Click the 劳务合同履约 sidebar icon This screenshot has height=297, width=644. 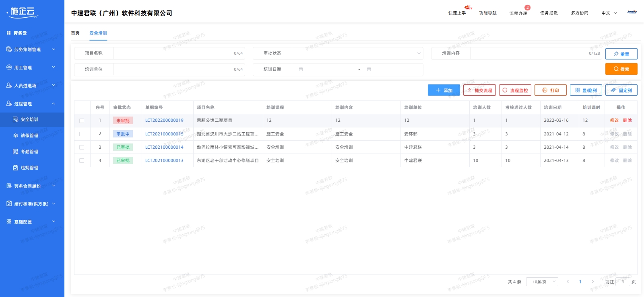[x=9, y=186]
